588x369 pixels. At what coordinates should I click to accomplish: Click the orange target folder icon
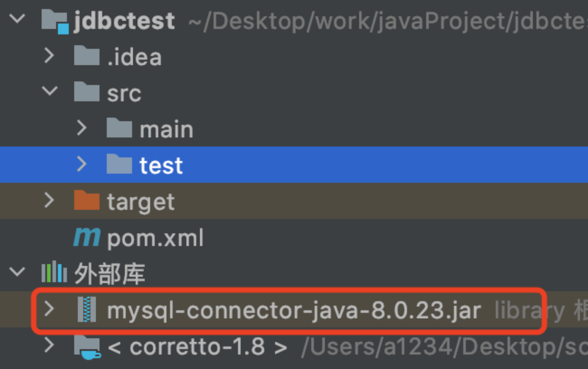pos(87,200)
